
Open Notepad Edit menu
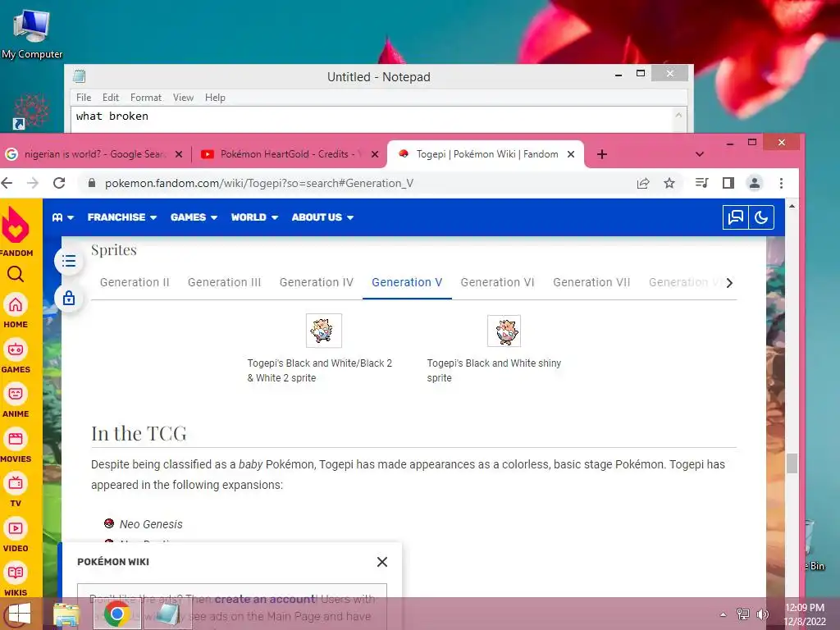point(111,98)
